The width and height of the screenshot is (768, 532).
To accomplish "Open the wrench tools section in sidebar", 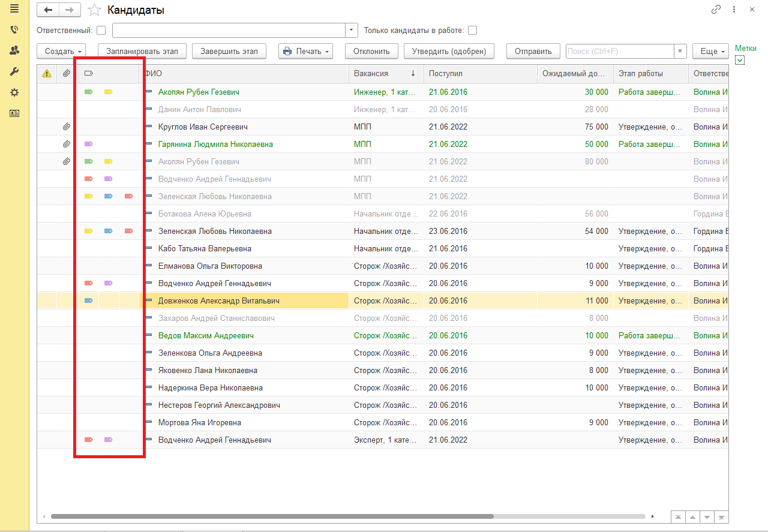I will tap(14, 72).
